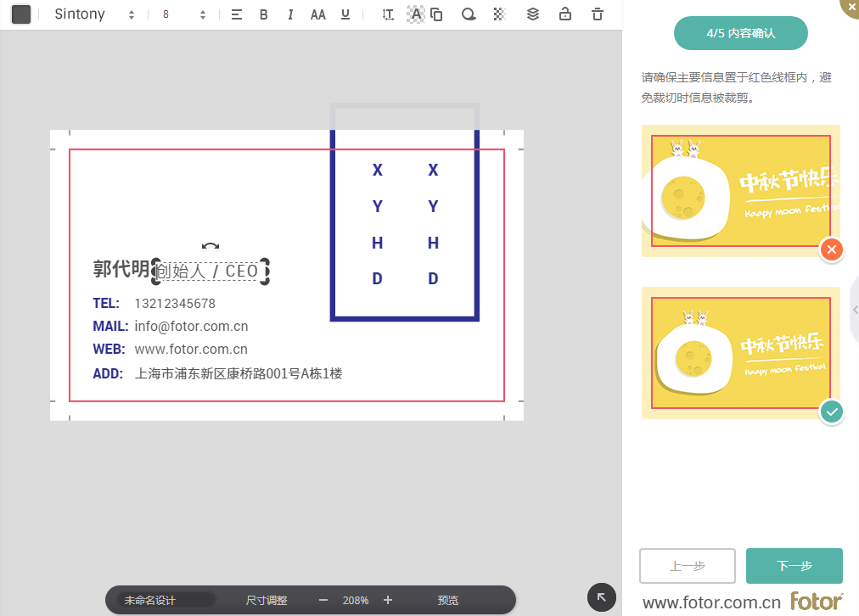Open the text transparency A icon
Viewport: 859px width, 616px height.
click(416, 14)
